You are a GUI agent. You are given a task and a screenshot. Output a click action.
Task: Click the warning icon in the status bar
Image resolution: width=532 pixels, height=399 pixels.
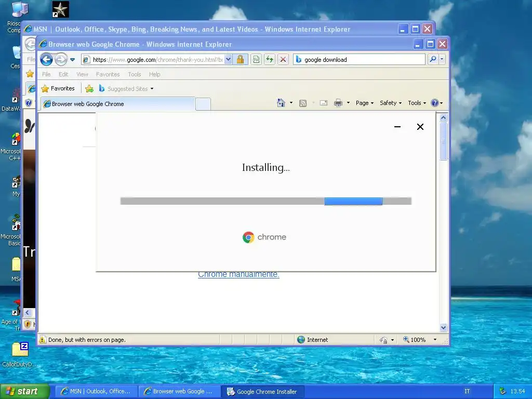43,340
